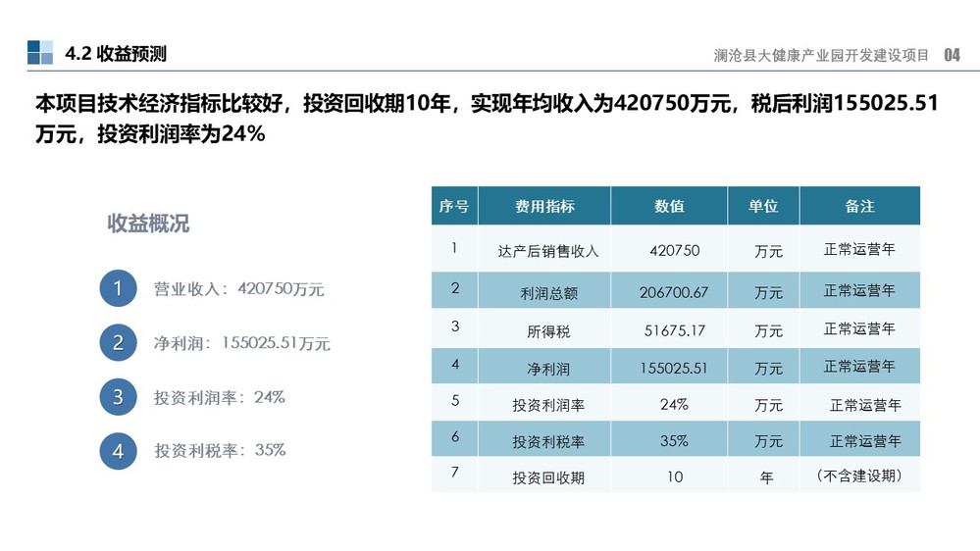
Task: Click the page number 04
Action: (952, 55)
